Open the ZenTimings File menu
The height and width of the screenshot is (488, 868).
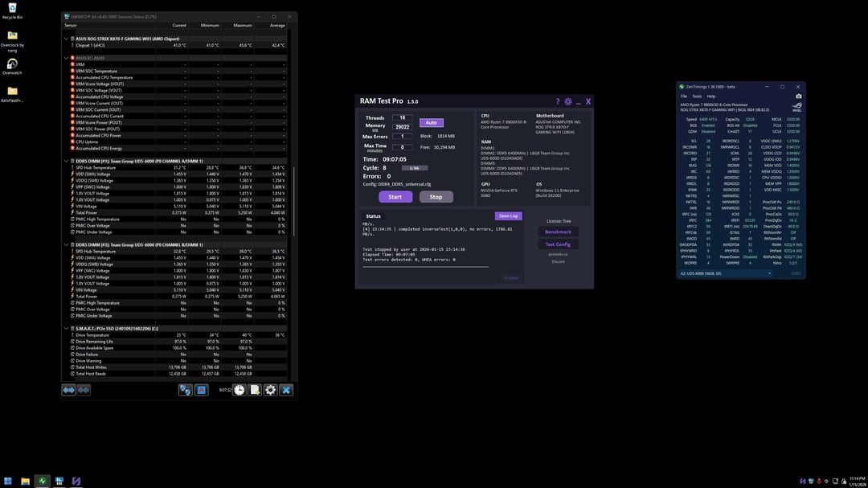point(684,96)
